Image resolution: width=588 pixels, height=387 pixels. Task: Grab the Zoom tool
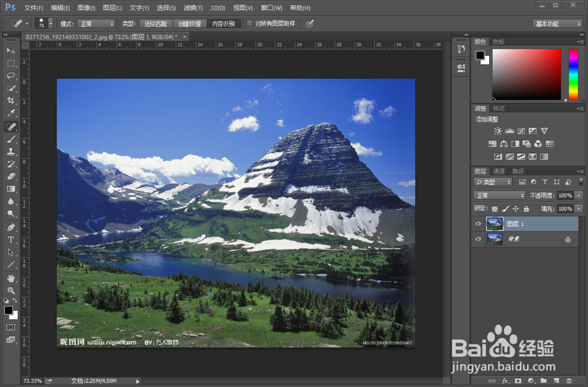point(11,291)
